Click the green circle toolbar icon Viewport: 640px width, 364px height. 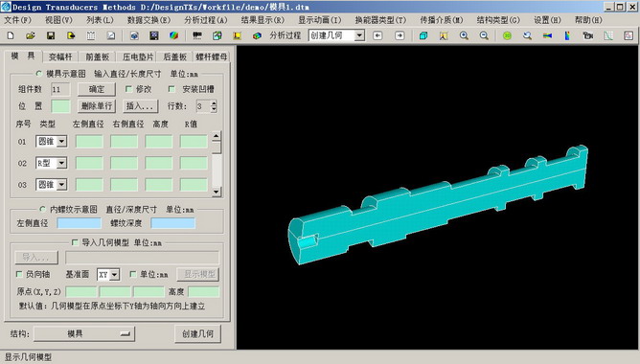(507, 35)
